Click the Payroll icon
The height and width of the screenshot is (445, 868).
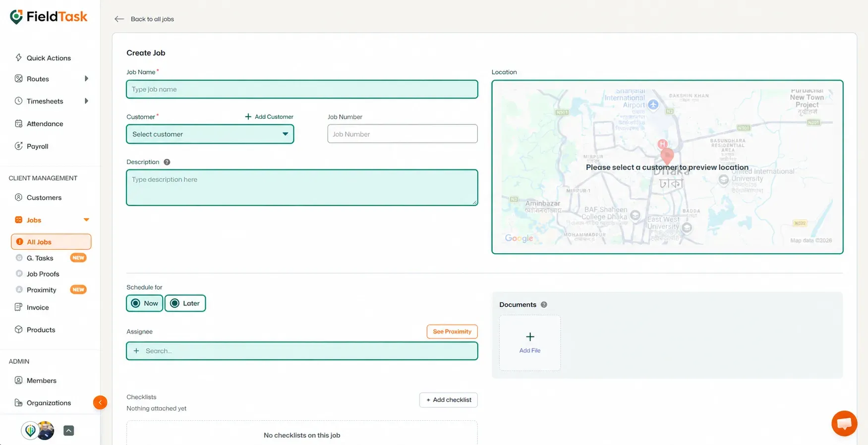pos(18,146)
